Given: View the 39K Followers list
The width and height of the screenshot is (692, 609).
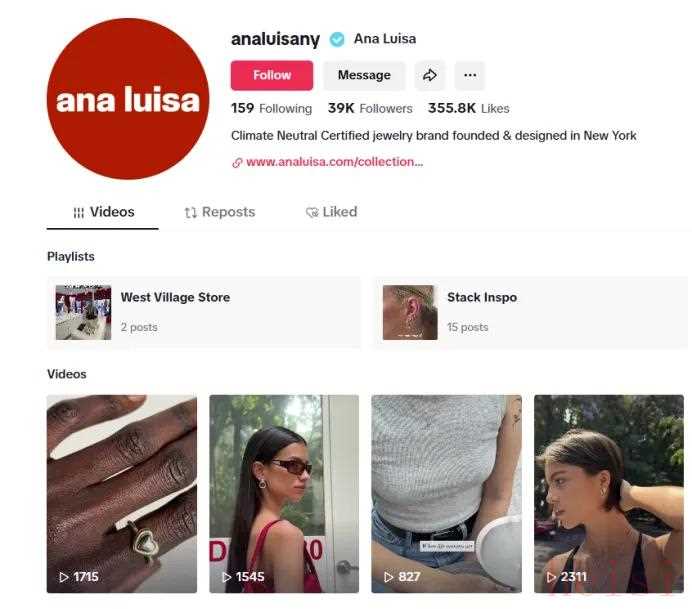Looking at the screenshot, I should click(x=370, y=108).
